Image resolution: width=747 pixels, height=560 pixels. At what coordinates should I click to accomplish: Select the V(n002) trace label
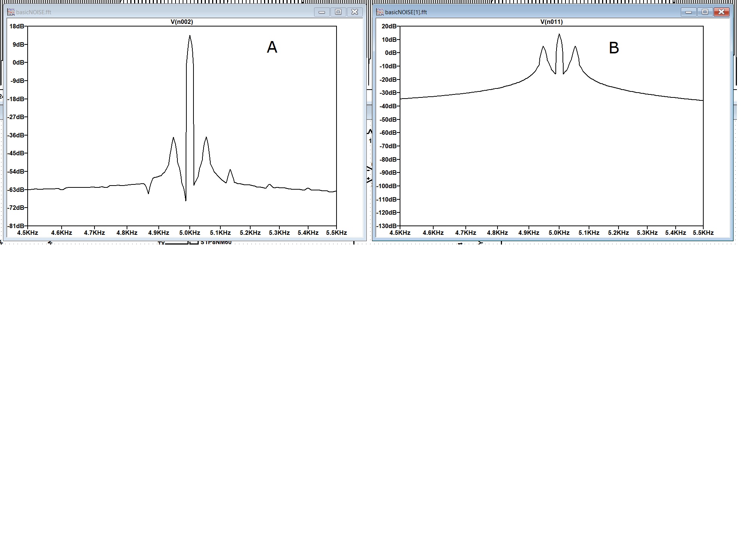[182, 22]
